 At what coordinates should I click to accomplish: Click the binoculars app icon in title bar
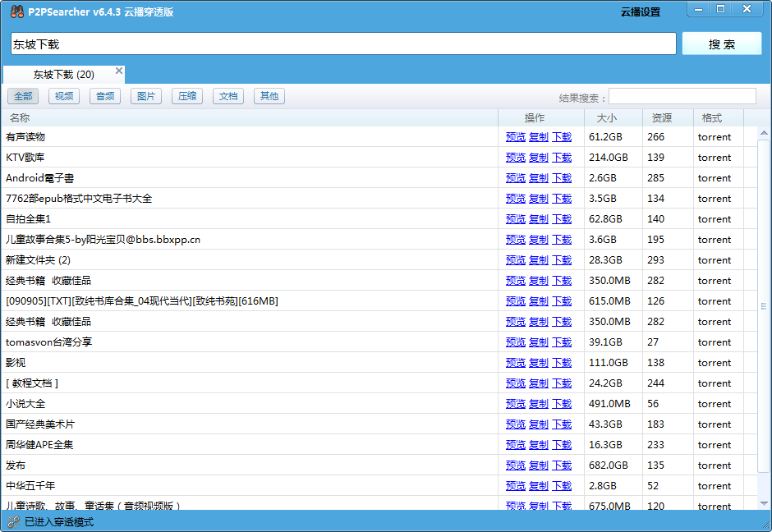coord(16,11)
